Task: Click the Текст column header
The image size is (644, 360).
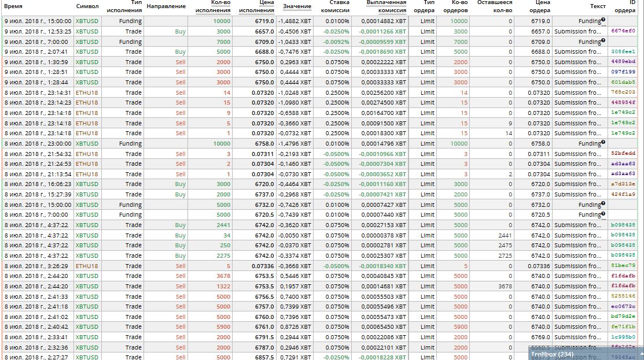Action: click(598, 6)
